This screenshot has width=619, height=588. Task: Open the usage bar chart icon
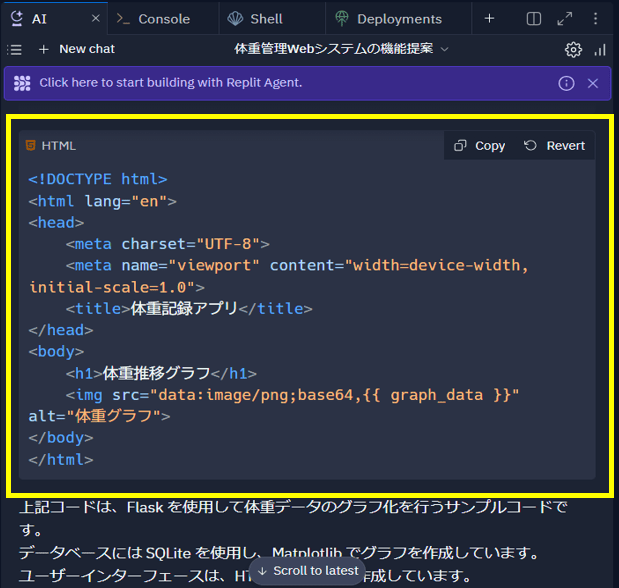pyautogui.click(x=600, y=50)
